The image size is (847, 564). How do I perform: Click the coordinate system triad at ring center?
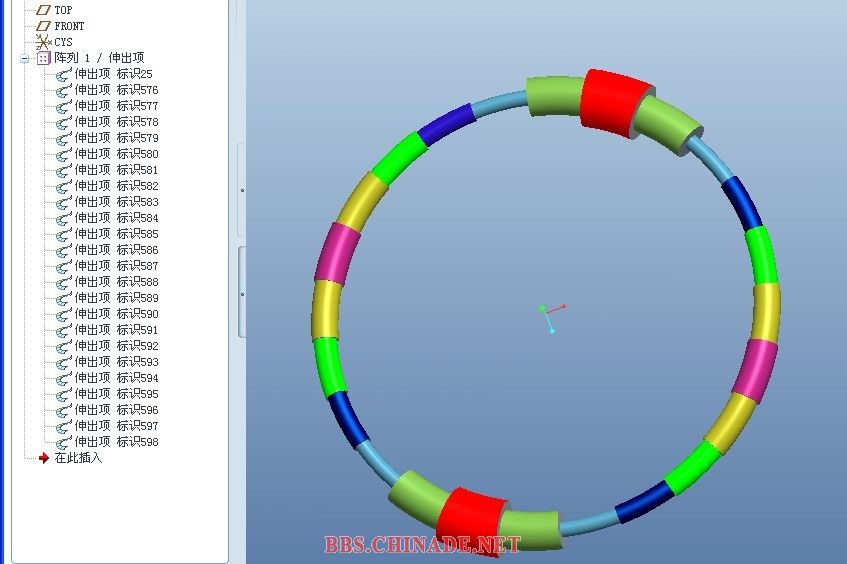549,315
